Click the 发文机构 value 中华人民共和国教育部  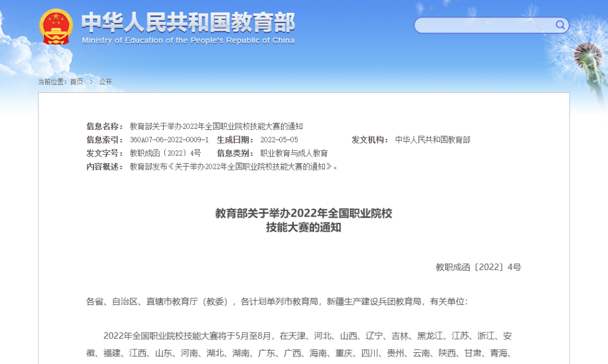tap(433, 139)
